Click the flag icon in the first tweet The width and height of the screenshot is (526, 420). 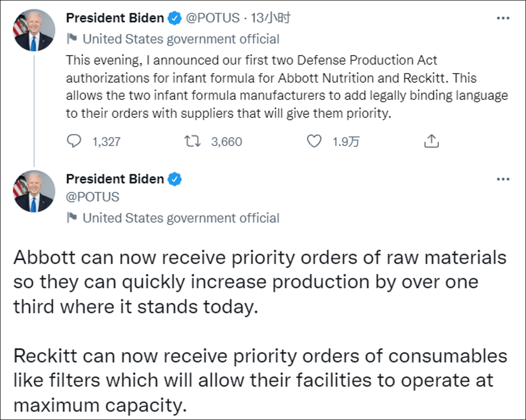point(72,39)
